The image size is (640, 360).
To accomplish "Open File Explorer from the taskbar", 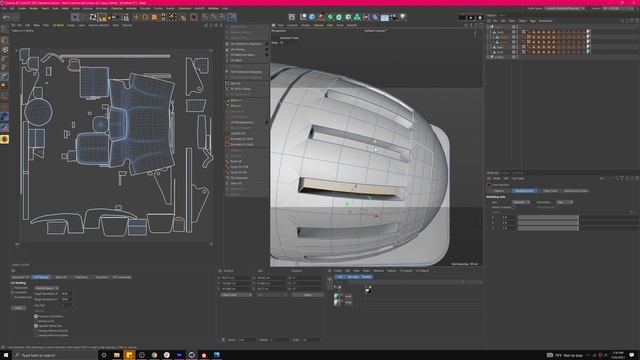I will (117, 355).
